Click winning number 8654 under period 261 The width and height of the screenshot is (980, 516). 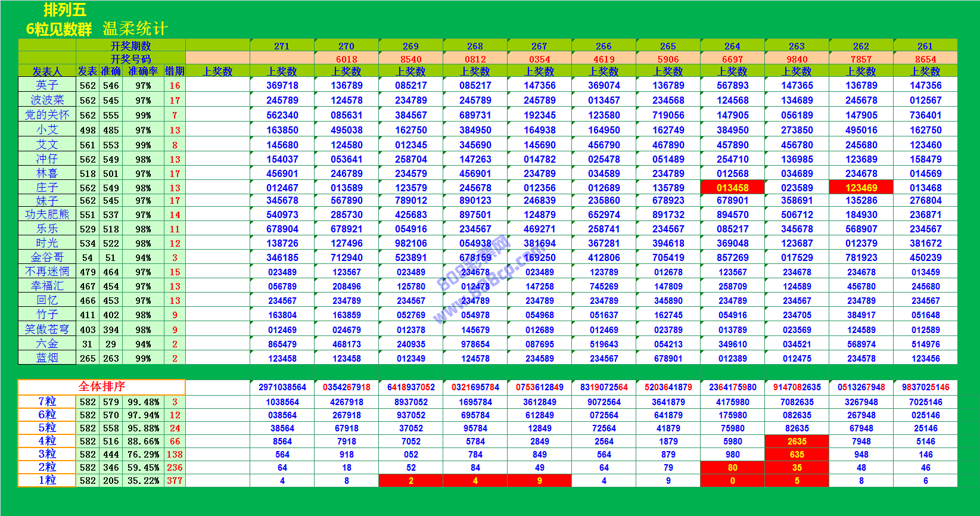(925, 59)
